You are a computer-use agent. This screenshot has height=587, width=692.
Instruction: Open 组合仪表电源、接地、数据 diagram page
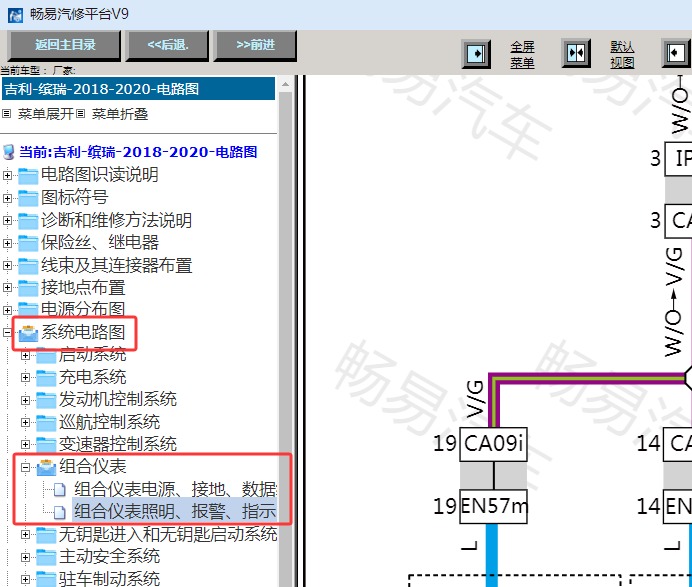pyautogui.click(x=175, y=489)
